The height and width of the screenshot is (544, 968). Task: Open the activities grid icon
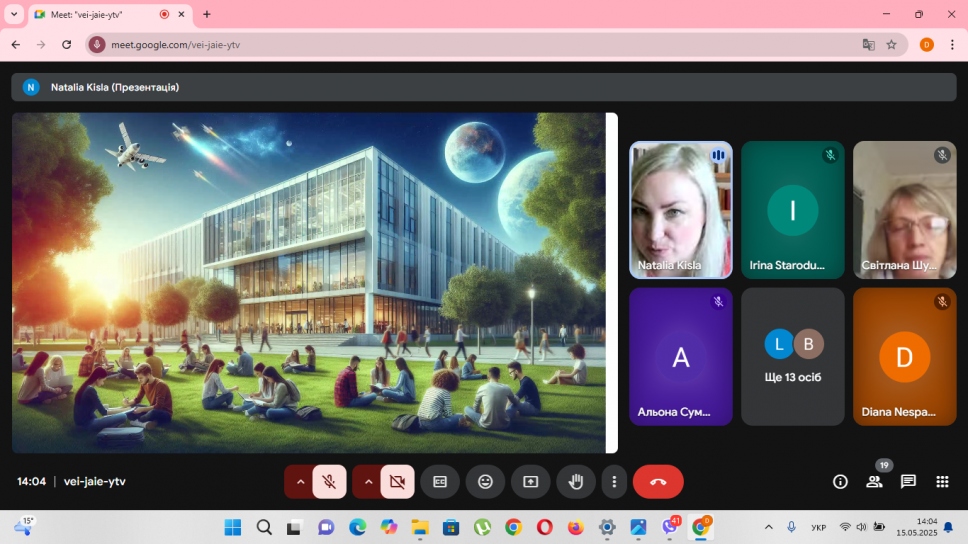coord(942,482)
